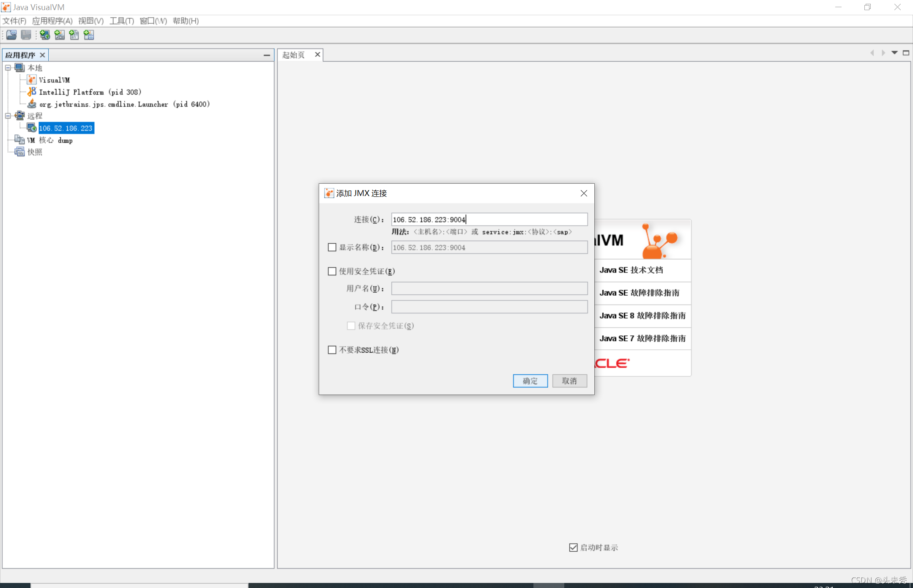This screenshot has width=913, height=588.
Task: Click the Add JMX Connection toolbar icon
Action: click(x=60, y=35)
